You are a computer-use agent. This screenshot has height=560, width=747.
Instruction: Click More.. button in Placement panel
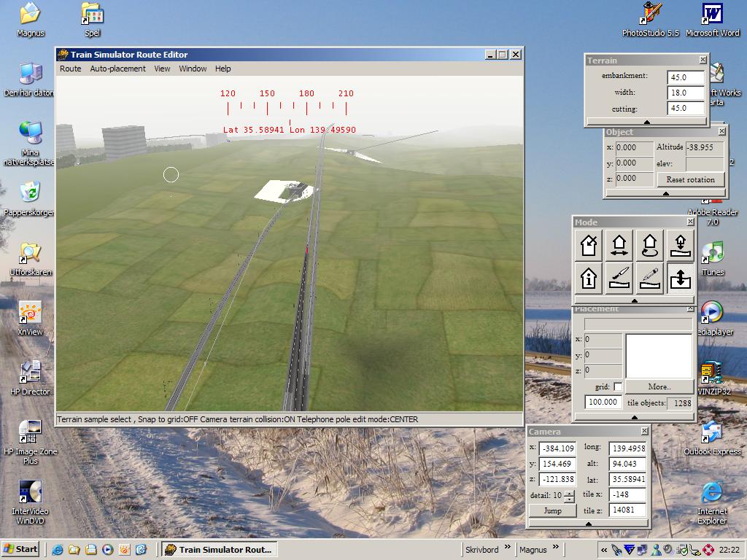(658, 387)
